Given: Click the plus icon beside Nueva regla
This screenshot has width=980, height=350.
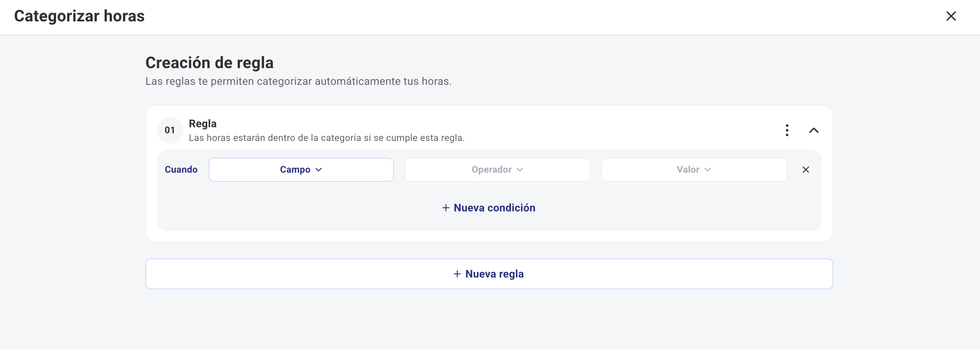Looking at the screenshot, I should [x=457, y=274].
